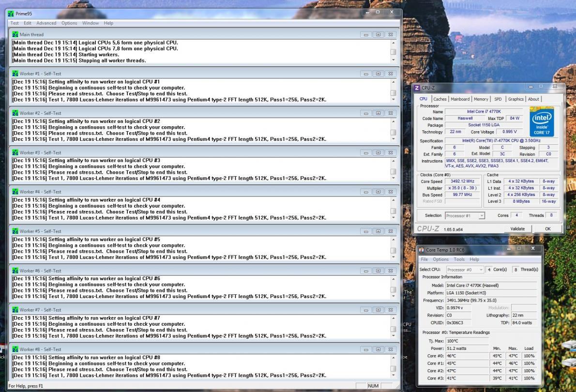The image size is (576, 392).
Task: Maximize the Worker #4 child window
Action: 378,192
